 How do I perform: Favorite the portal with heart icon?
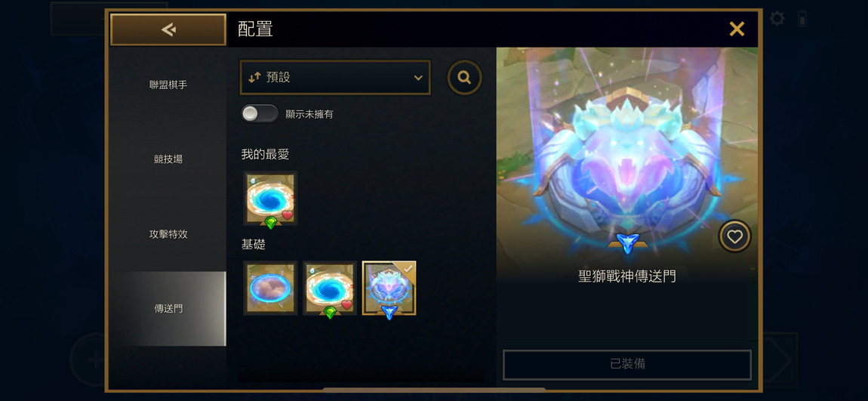[734, 236]
